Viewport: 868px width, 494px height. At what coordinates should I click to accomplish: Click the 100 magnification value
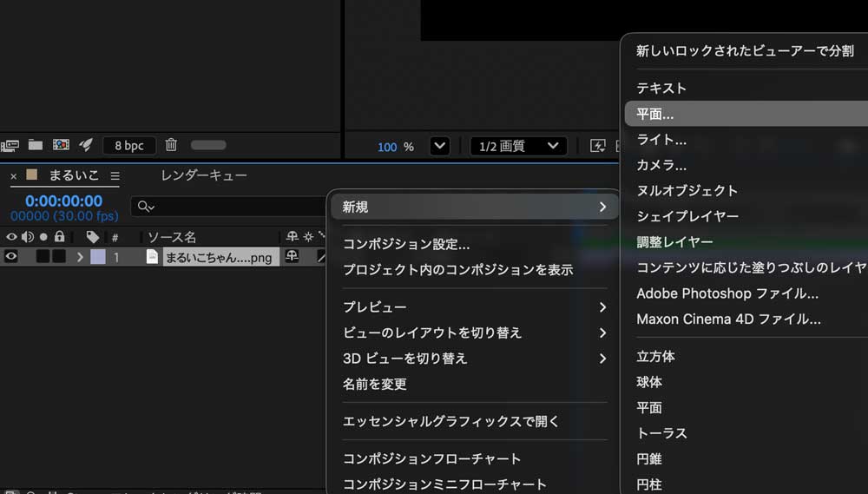pos(387,147)
